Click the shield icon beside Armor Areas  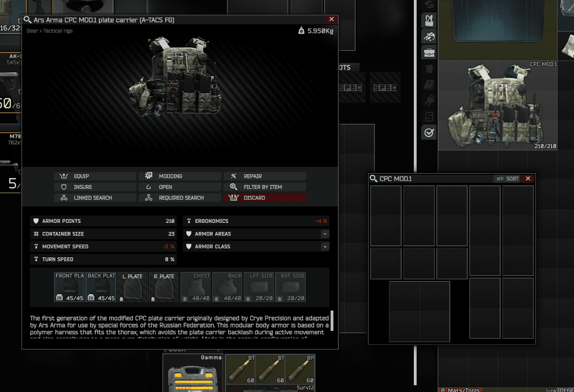click(x=189, y=234)
